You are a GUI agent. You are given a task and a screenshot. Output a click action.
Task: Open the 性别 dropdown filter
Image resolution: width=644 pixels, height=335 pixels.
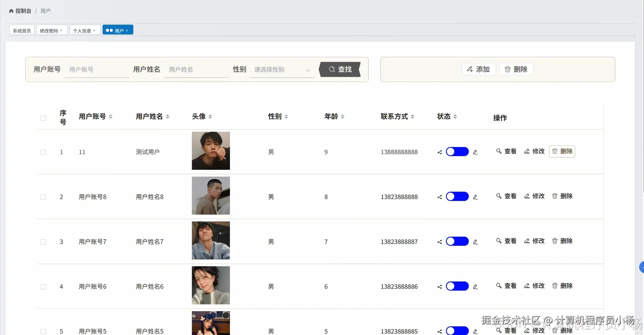coord(282,70)
